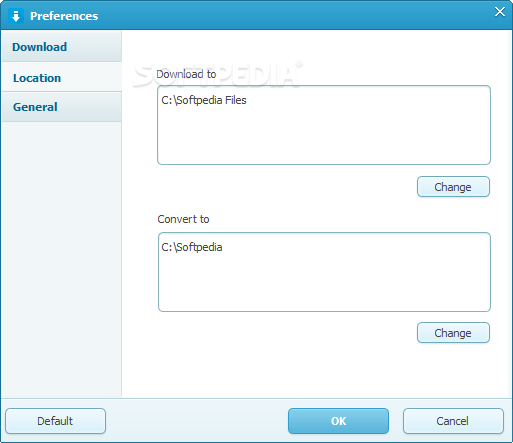Click empty sidebar area below General

tap(62, 259)
